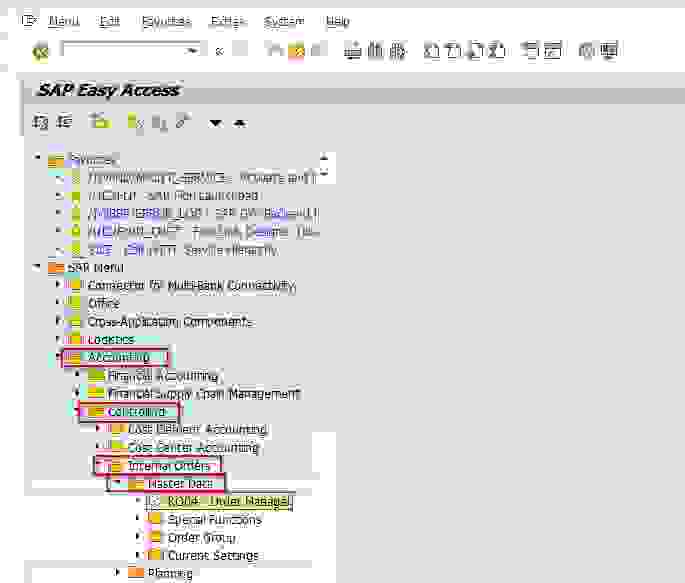Click the User Menu icon under SAP Easy Access
This screenshot has width=685, height=583.
(x=40, y=122)
